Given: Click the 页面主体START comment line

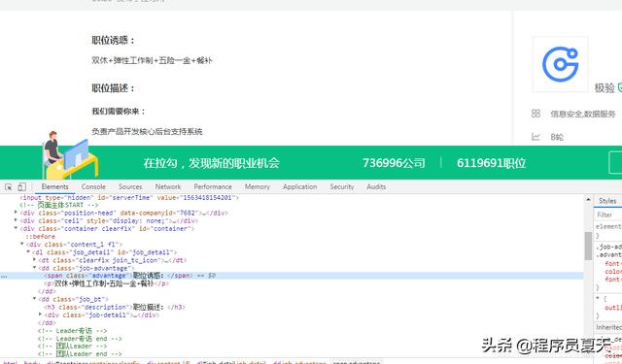Looking at the screenshot, I should click(59, 205).
